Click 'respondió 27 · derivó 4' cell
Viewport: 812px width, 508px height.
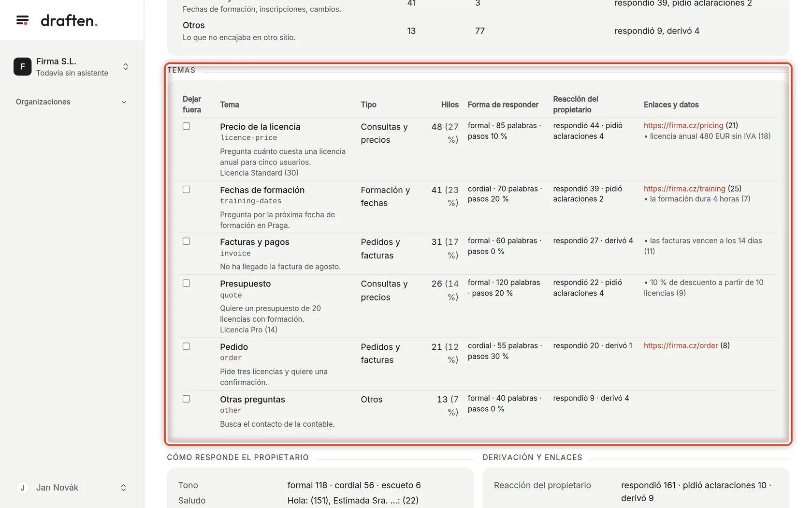[x=593, y=240]
